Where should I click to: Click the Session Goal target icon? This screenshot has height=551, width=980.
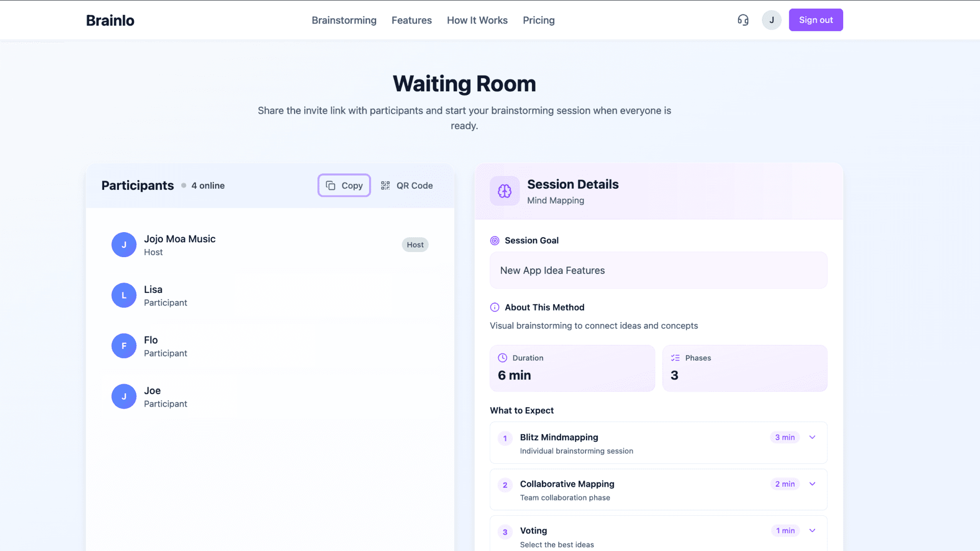[x=494, y=240]
